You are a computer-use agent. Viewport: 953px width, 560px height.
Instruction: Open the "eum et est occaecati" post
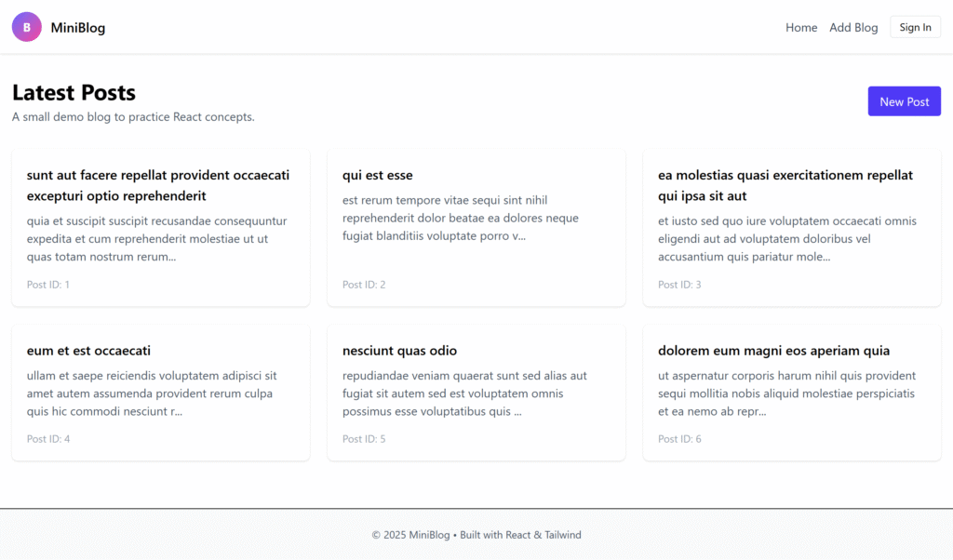point(88,351)
